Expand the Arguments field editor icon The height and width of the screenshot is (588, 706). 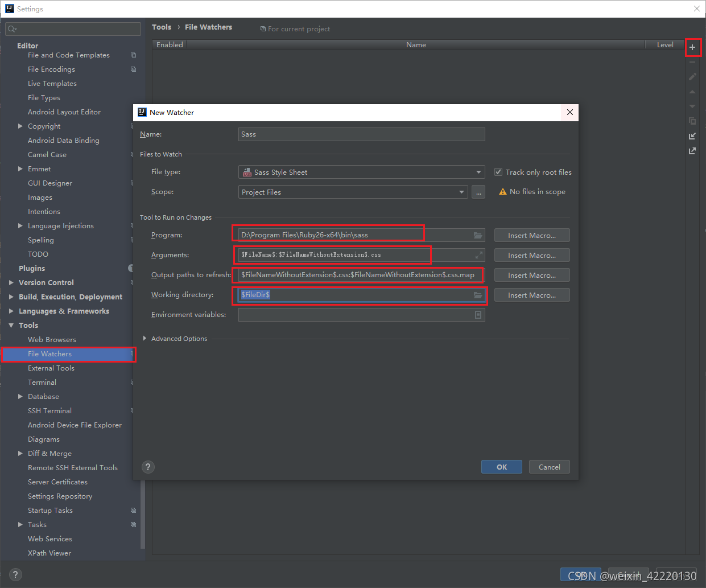click(479, 255)
